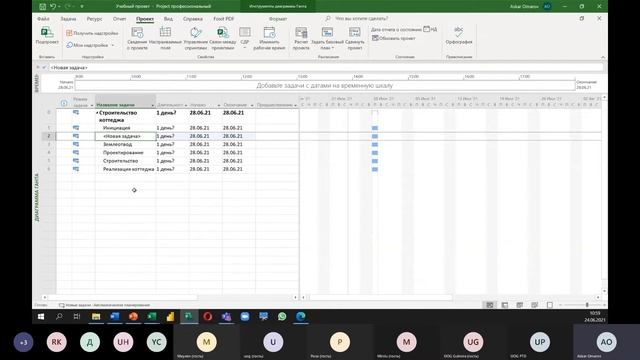The image size is (640, 360).
Task: Switch to Gantt chart view in status bar
Action: tap(489, 305)
